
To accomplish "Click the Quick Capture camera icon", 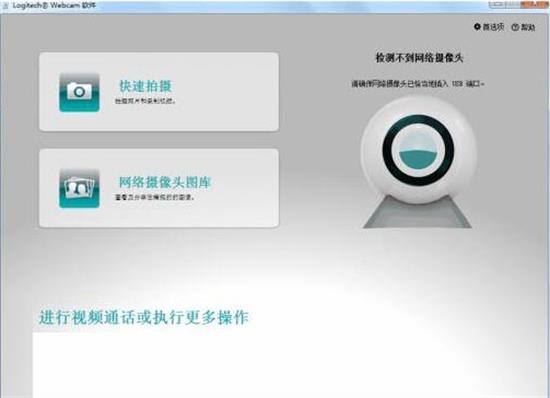I will pos(79,93).
